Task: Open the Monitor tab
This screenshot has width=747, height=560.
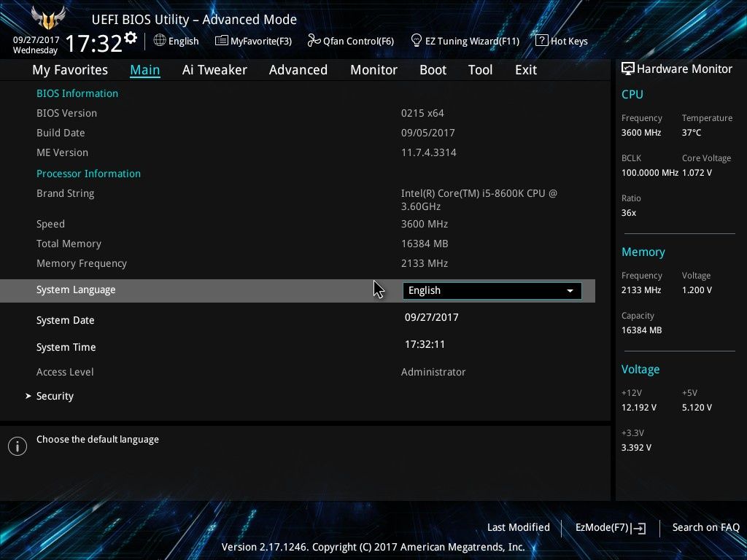Action: click(373, 70)
